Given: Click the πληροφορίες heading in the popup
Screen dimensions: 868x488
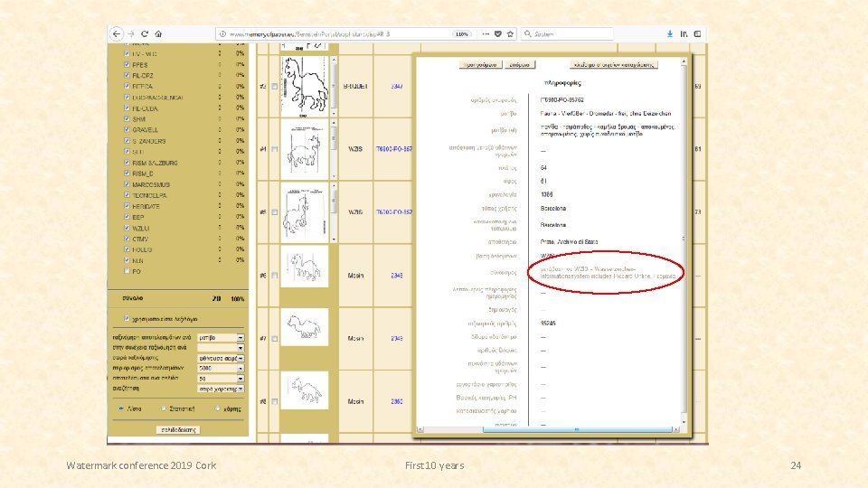Looking at the screenshot, I should 562,83.
